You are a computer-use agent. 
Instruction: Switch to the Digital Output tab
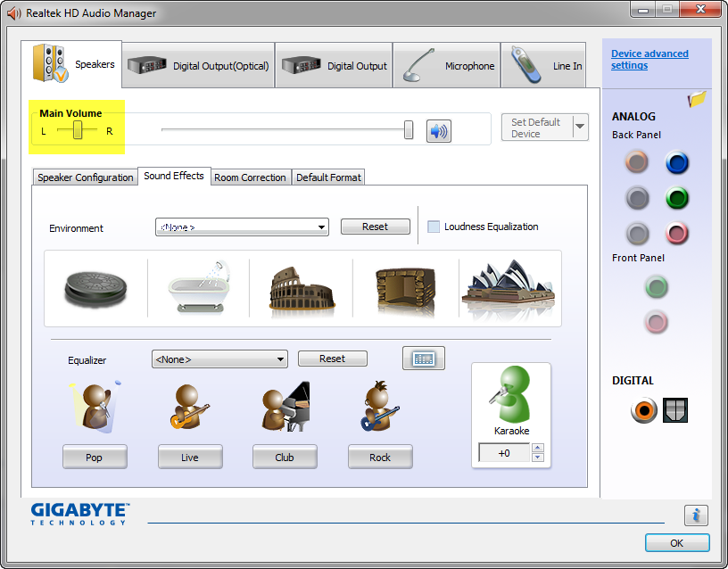[334, 65]
